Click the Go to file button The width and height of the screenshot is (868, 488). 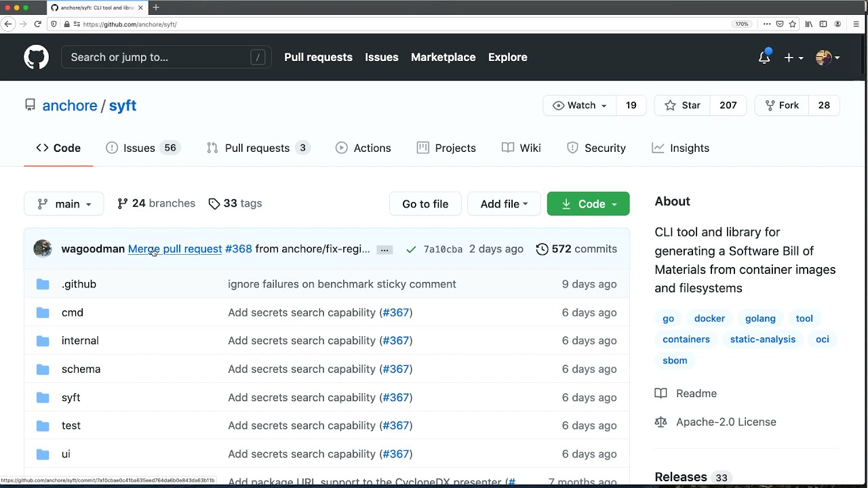pos(425,204)
